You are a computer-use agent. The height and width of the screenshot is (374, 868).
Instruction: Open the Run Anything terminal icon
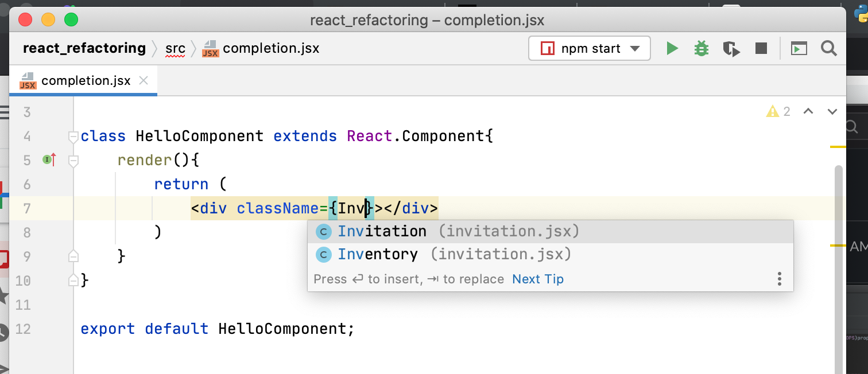pyautogui.click(x=799, y=49)
